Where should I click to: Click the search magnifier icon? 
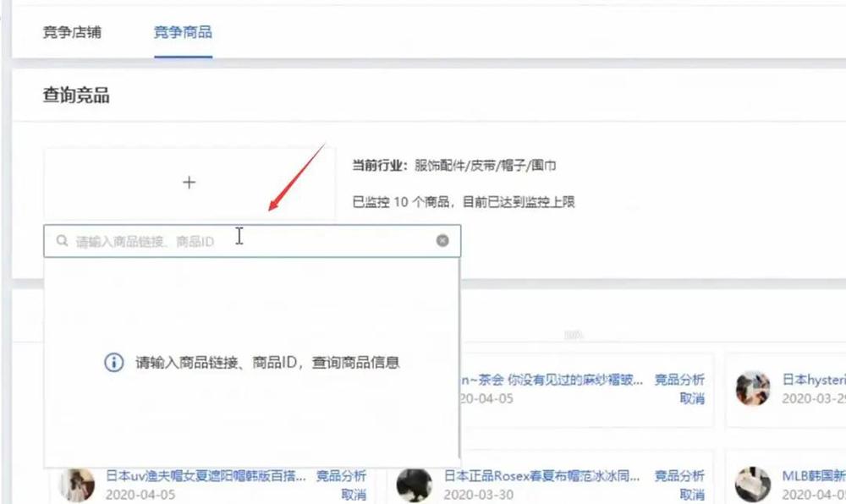click(x=61, y=241)
